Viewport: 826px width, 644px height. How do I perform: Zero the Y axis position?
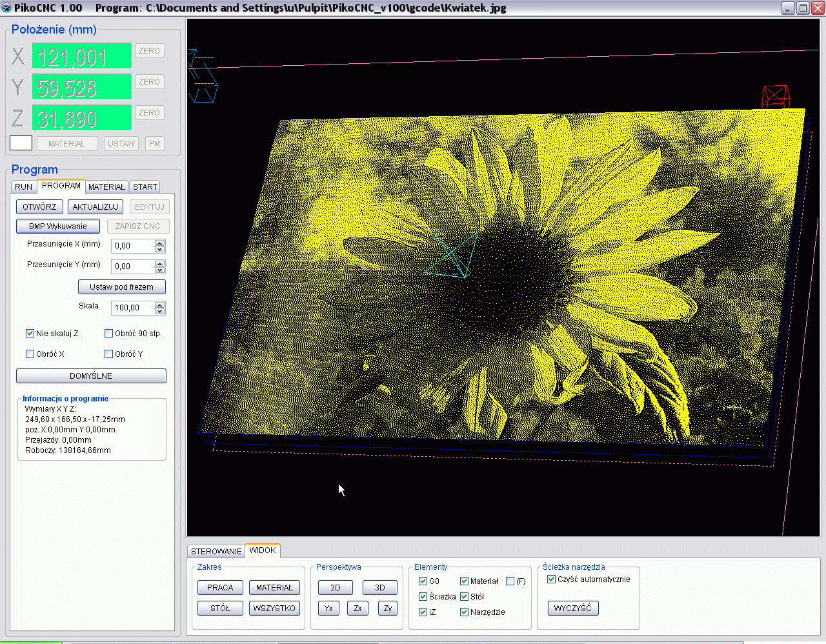pos(149,82)
